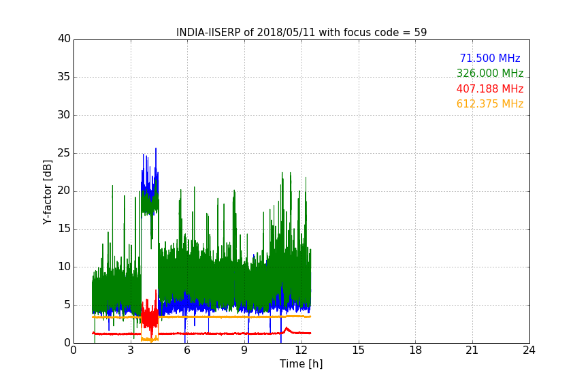Click the x-axis tick label 18
Viewport: 588px width, 392px height.
pos(416,350)
